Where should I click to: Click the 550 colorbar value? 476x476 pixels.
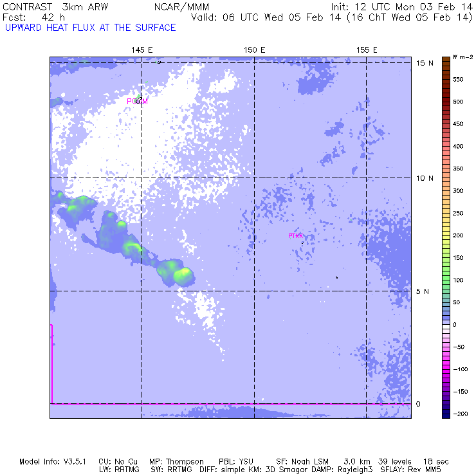click(458, 80)
